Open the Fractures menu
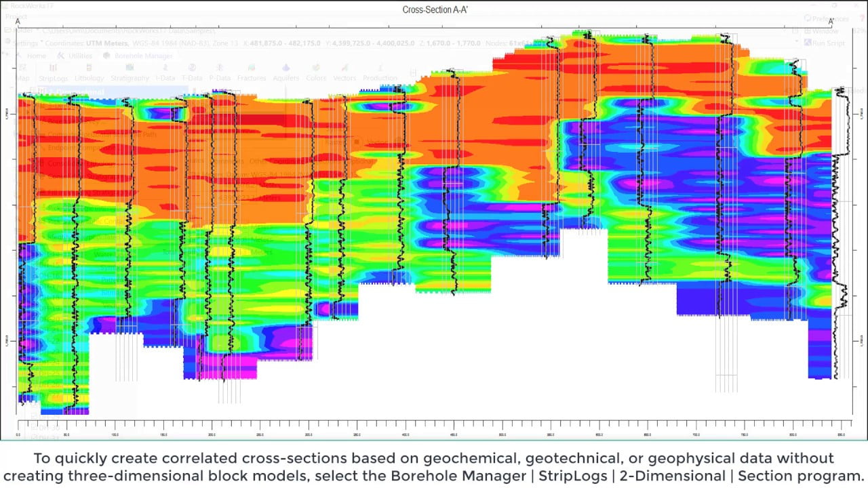The width and height of the screenshot is (868, 488). 252,73
